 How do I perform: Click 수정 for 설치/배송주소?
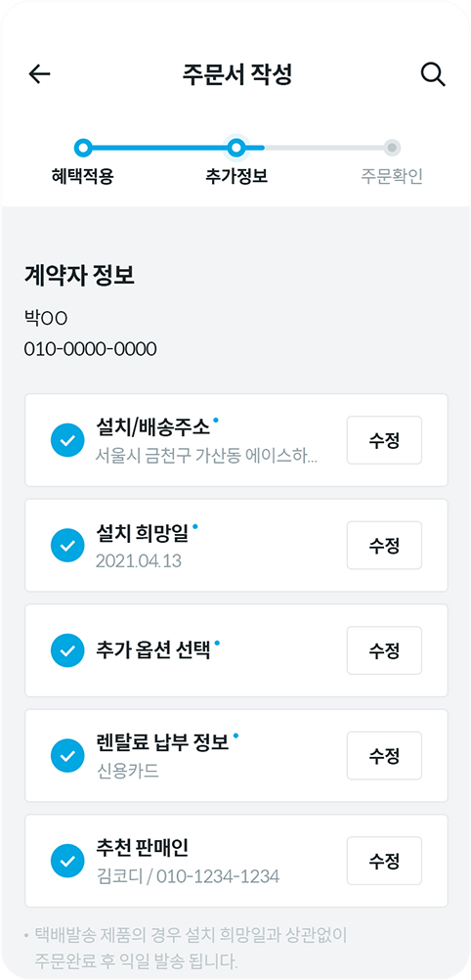384,440
